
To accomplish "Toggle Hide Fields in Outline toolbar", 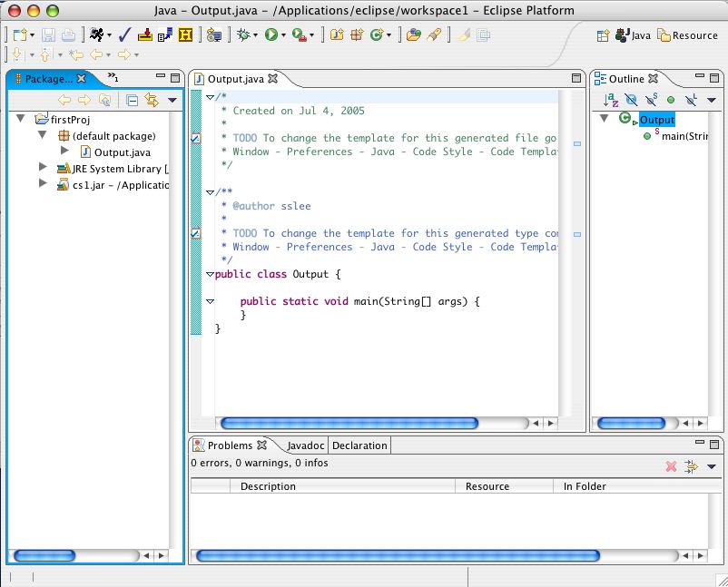I will point(632,100).
